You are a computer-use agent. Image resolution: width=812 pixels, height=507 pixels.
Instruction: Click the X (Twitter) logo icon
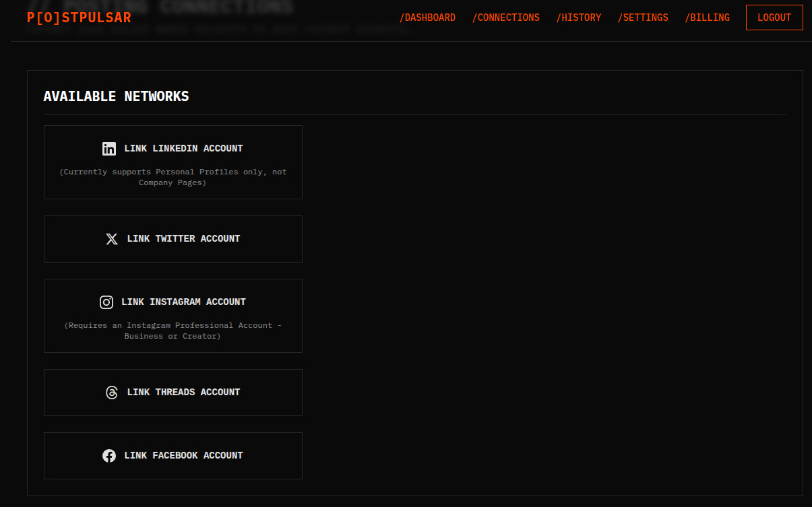[x=112, y=239]
